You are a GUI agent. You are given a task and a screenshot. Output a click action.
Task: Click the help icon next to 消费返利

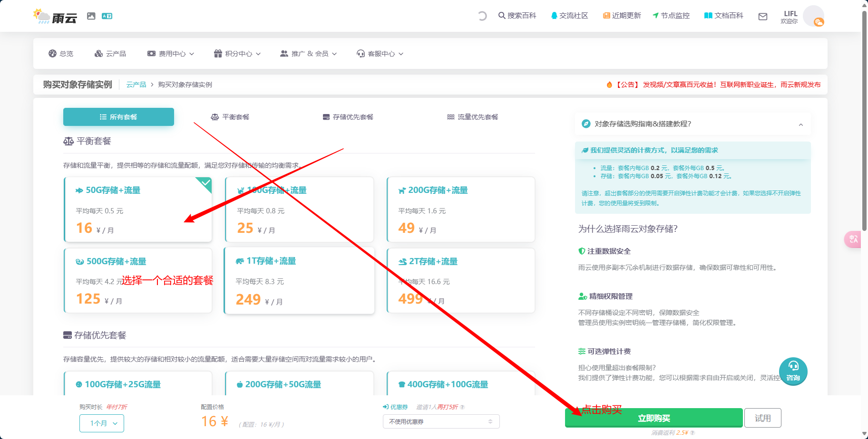pos(692,433)
